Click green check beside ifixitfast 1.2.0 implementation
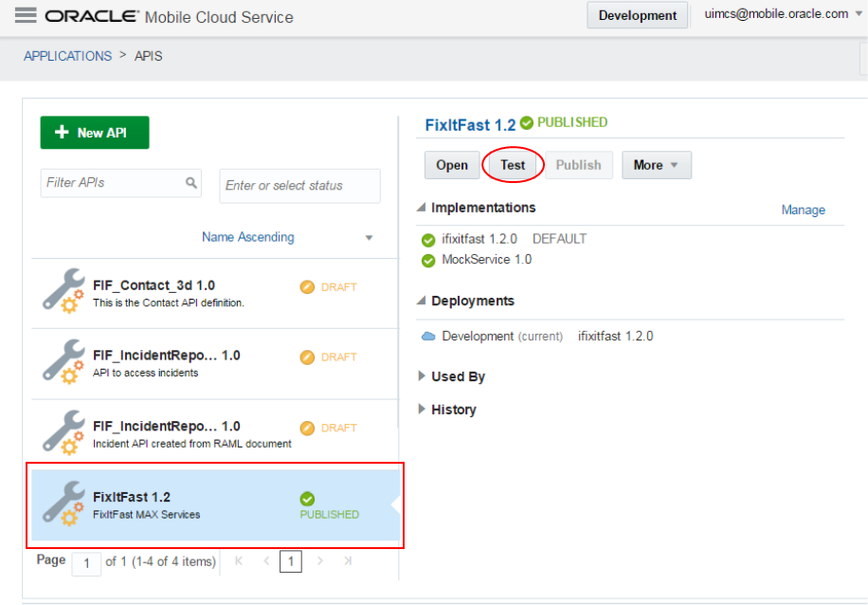Viewport: 868px width, 605px height. [428, 240]
